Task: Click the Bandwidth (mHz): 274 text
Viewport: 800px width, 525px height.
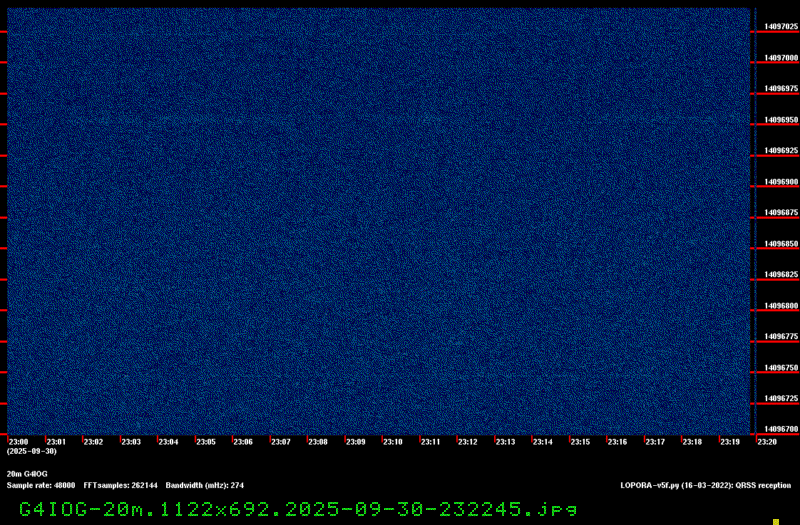Action: point(205,485)
